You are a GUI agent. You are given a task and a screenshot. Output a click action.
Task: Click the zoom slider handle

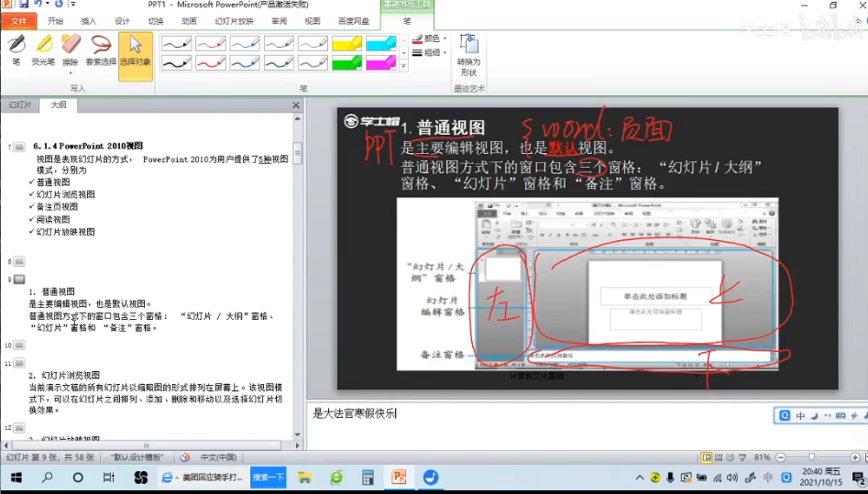(x=812, y=457)
